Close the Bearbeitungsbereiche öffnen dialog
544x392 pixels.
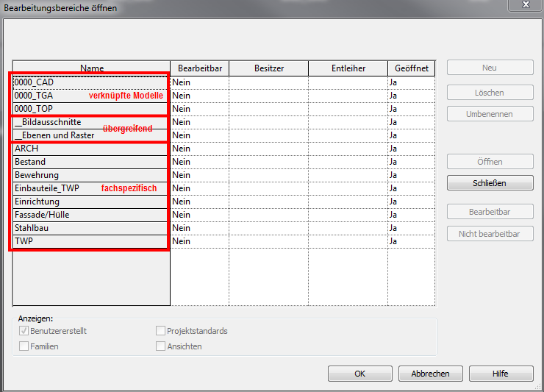pyautogui.click(x=526, y=6)
